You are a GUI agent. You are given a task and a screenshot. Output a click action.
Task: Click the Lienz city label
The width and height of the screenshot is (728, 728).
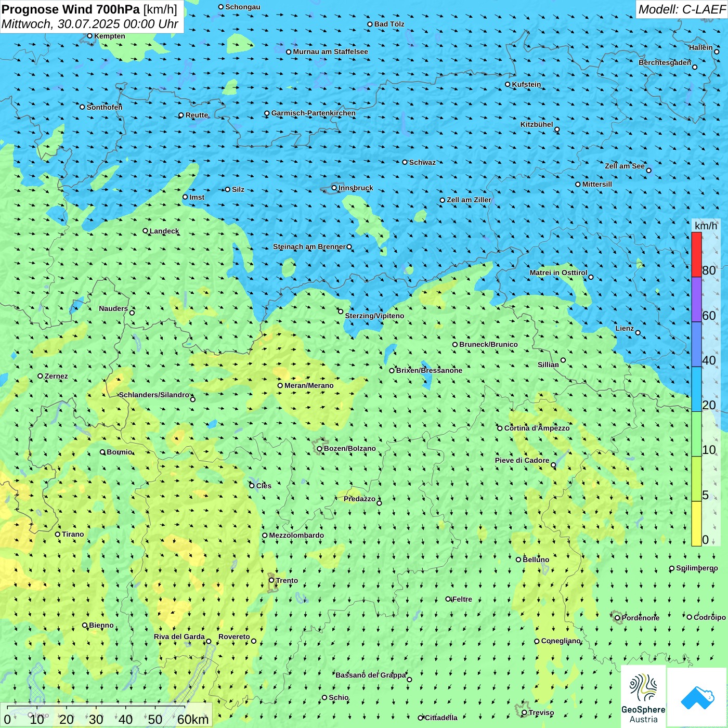point(625,328)
